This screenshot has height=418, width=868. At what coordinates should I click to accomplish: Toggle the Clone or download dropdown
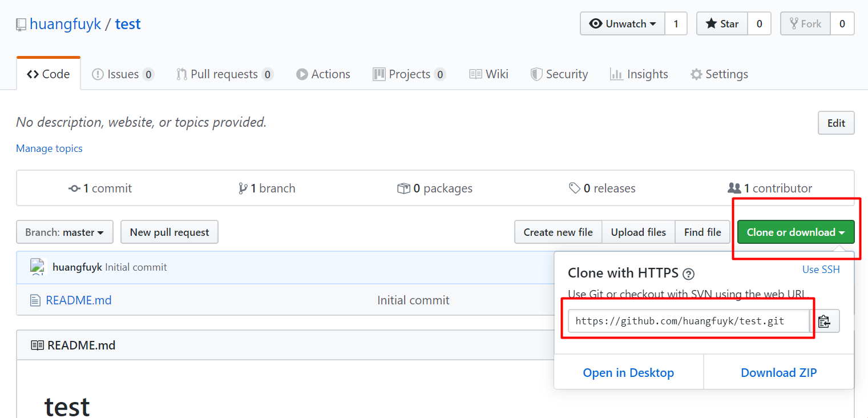pos(796,232)
